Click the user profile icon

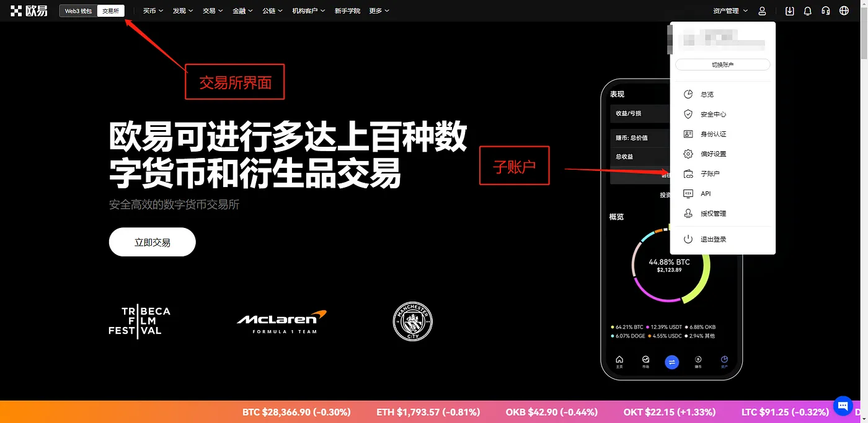point(762,11)
